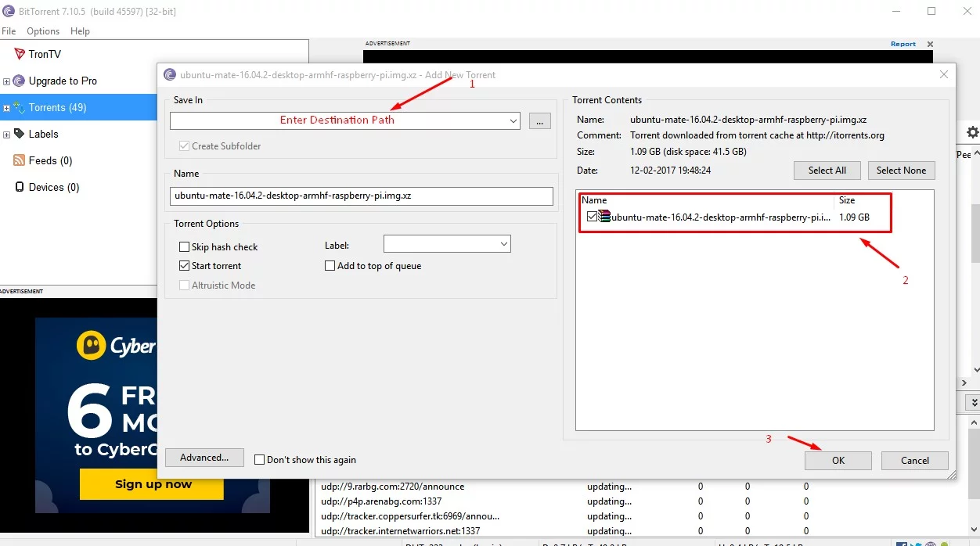The height and width of the screenshot is (546, 980).
Task: Open the Save In path dropdown
Action: [513, 121]
